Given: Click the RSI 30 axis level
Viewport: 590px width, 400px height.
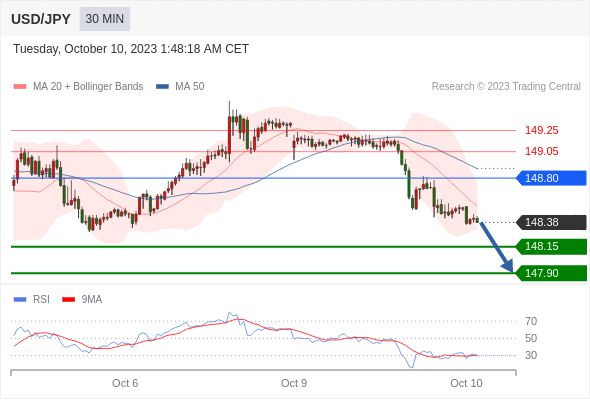Looking at the screenshot, I should click(x=531, y=355).
